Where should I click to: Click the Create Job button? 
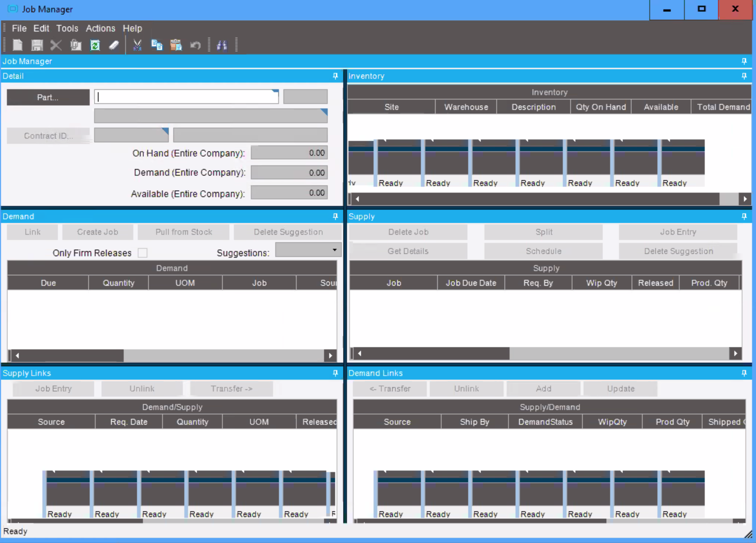pos(98,232)
